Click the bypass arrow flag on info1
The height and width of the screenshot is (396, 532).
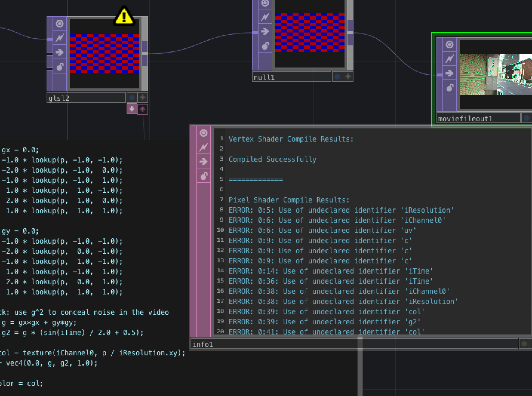pos(204,161)
